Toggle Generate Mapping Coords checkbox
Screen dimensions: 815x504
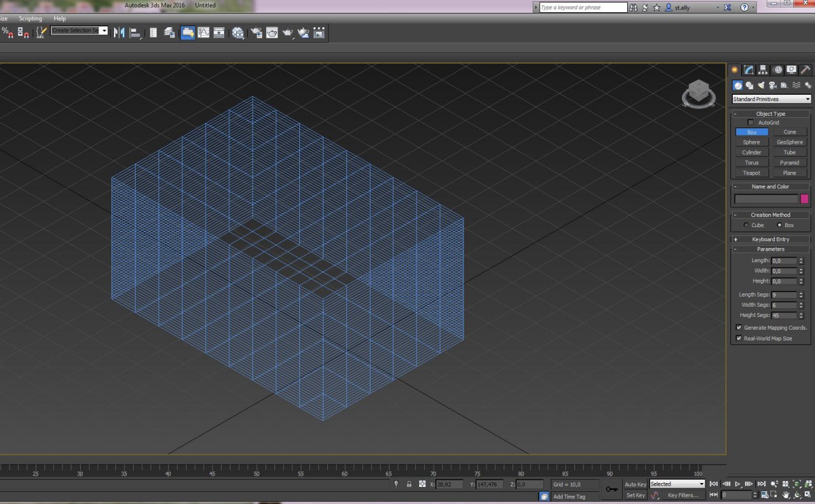[739, 328]
